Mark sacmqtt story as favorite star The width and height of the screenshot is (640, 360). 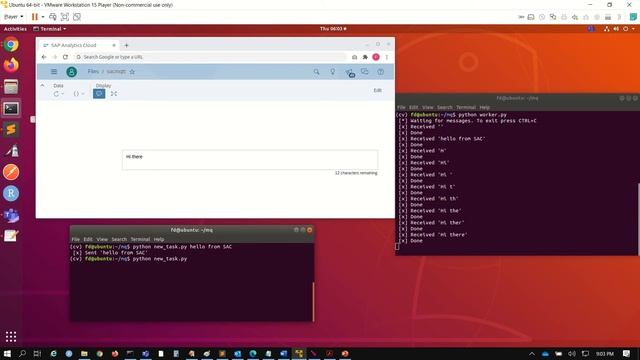point(132,72)
